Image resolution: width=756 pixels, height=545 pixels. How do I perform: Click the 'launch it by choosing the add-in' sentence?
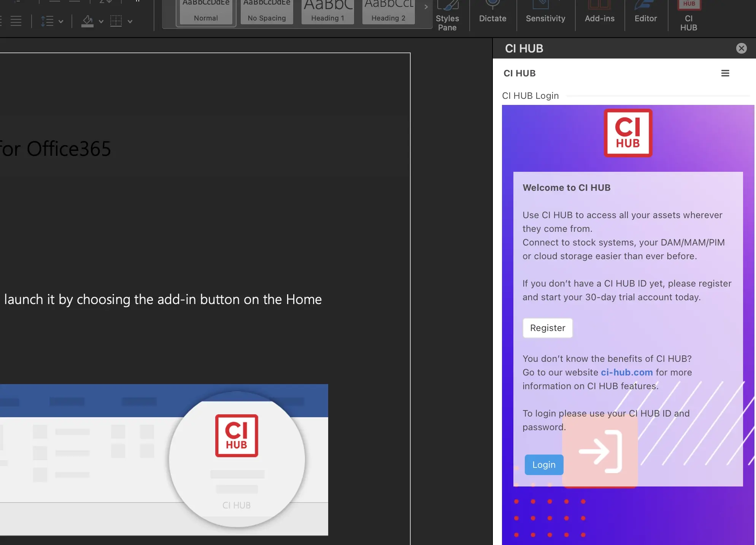click(163, 299)
